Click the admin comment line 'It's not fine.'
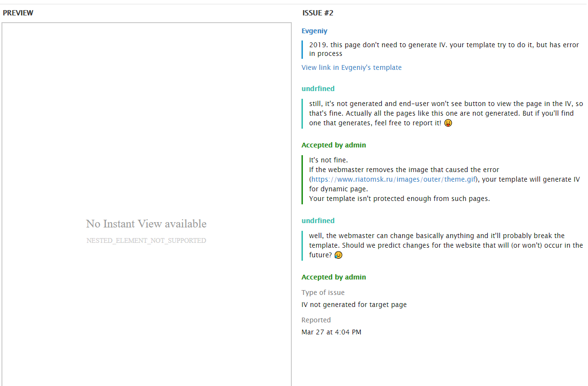Viewport: 588px width, 386px height. click(x=328, y=160)
